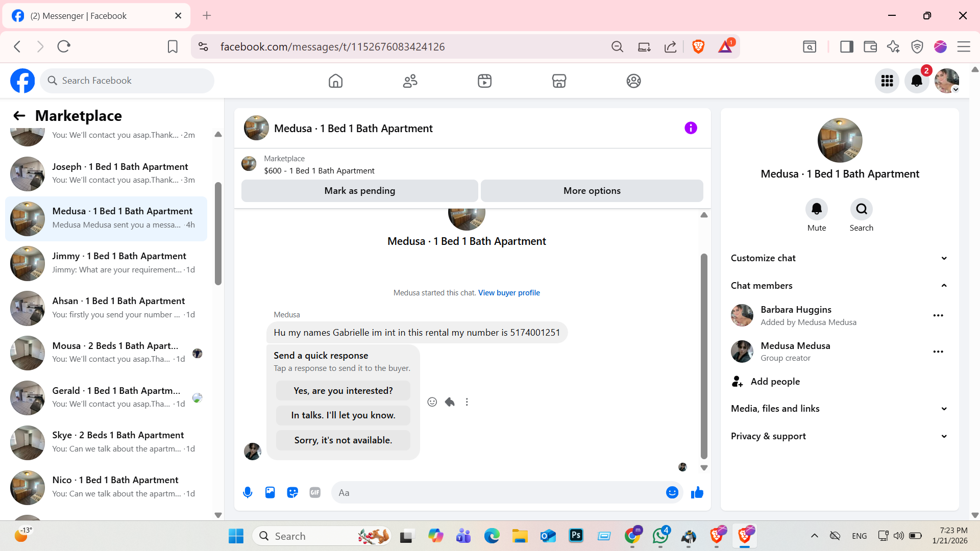Click Mark as pending button

tap(359, 191)
